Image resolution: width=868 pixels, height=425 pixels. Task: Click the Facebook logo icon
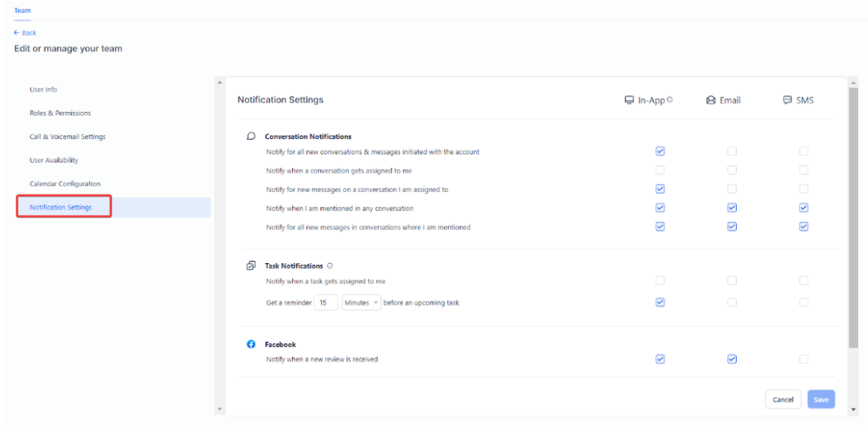click(x=251, y=344)
